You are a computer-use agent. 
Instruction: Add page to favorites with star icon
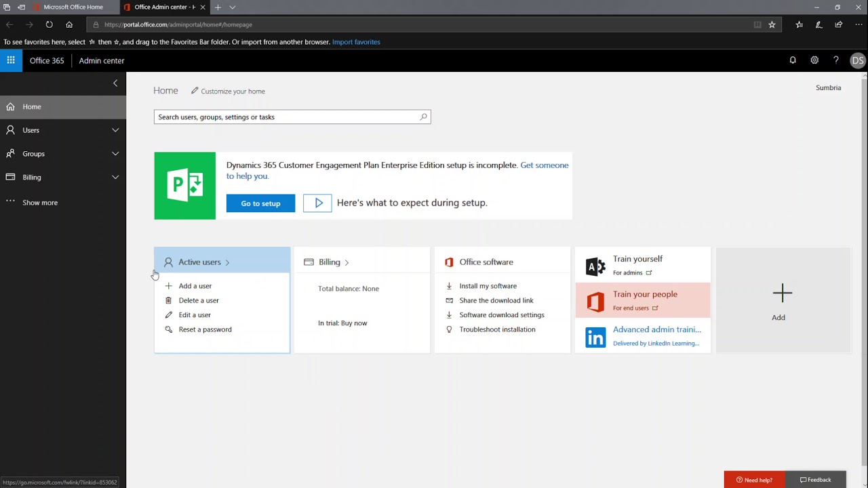(772, 24)
